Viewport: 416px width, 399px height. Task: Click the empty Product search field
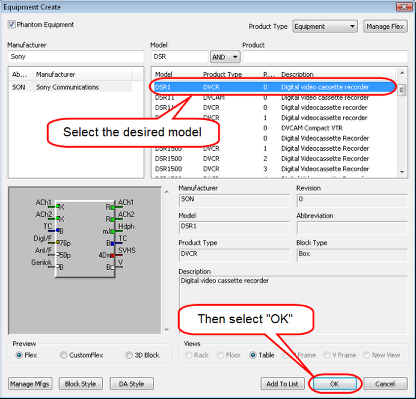tap(325, 57)
